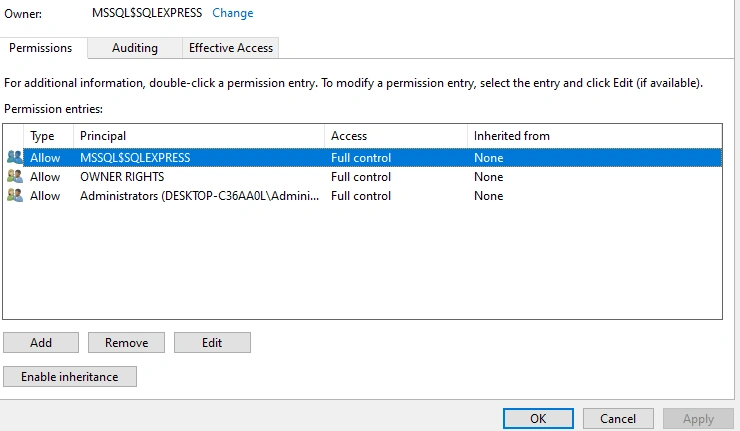Click the user icon beside MSSQL$SQLEXPRESS entry
The width and height of the screenshot is (740, 431).
[15, 157]
